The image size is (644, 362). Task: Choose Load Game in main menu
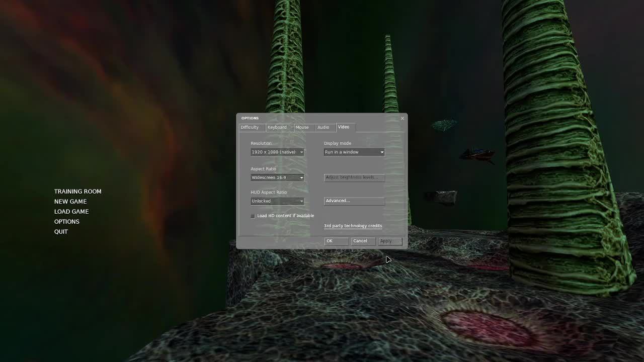click(x=71, y=212)
